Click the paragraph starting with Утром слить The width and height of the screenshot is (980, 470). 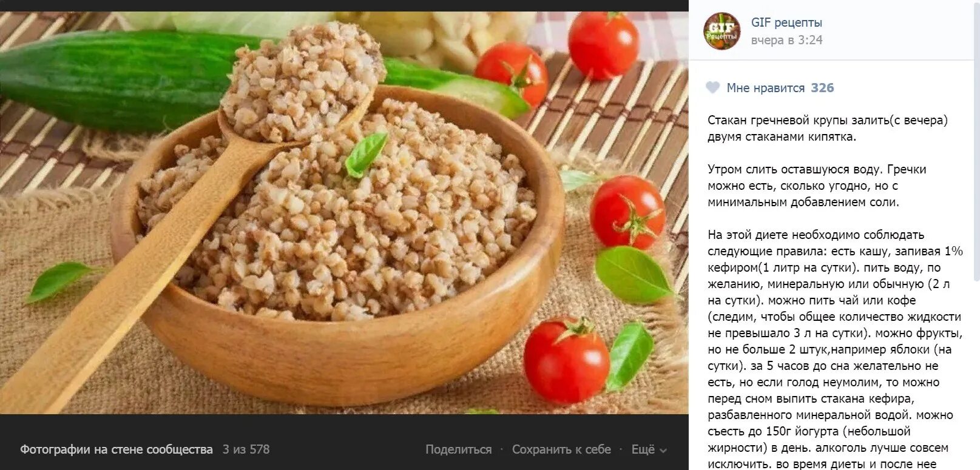tap(817, 186)
